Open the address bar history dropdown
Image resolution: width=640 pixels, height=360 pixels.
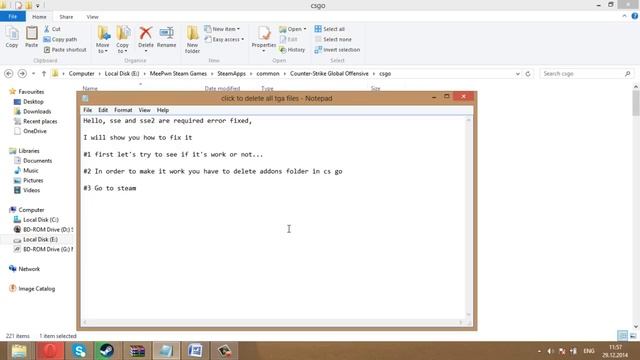pyautogui.click(x=518, y=73)
